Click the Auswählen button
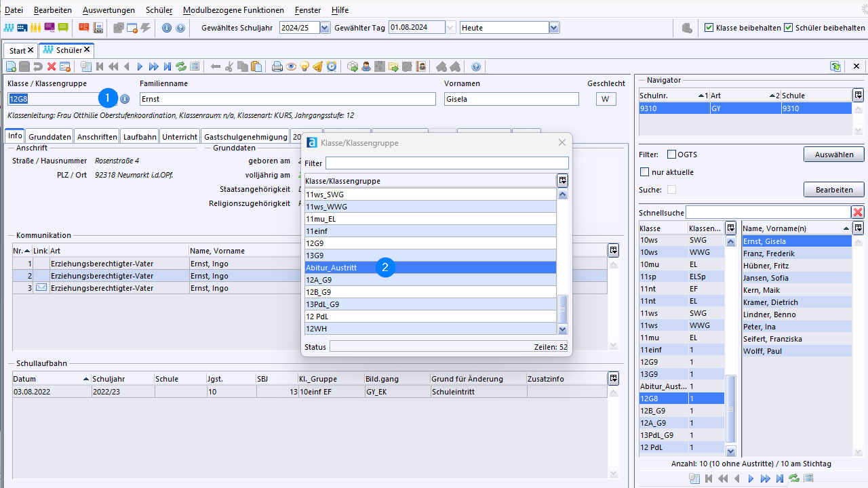The height and width of the screenshot is (488, 868). click(x=834, y=155)
